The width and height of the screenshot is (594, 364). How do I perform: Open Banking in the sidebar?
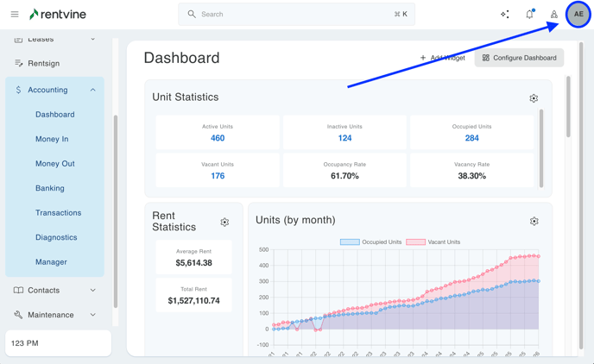[49, 188]
